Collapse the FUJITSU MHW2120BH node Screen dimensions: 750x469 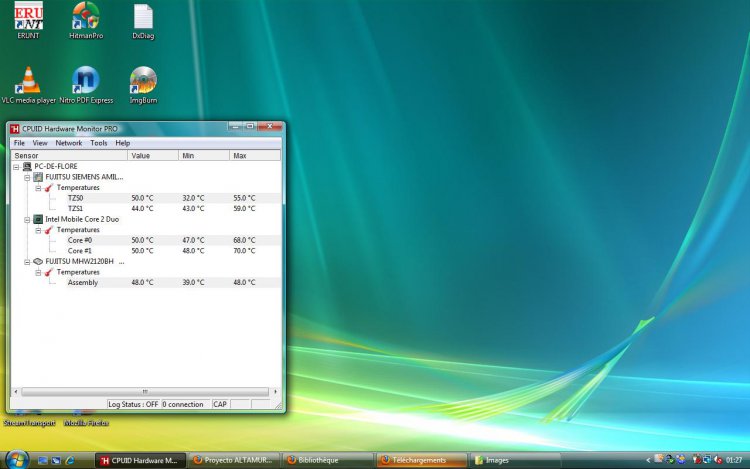coord(27,262)
